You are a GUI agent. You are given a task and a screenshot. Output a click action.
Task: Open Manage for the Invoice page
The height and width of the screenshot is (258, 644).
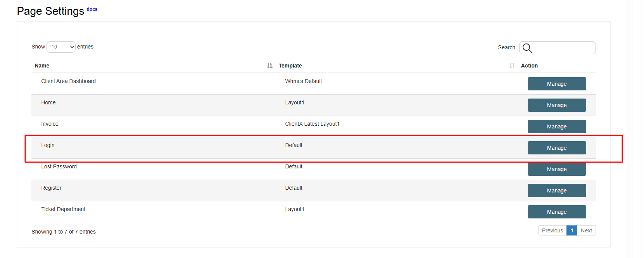tap(556, 126)
